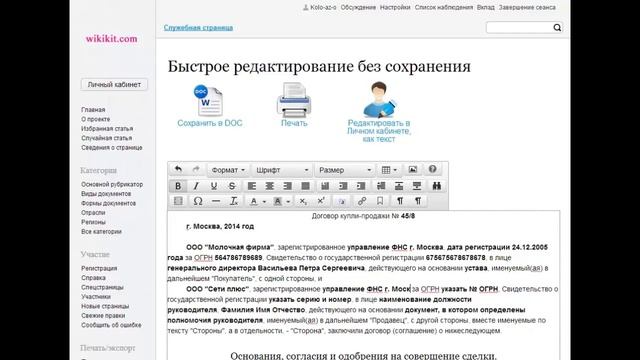Toggle Underline formatting
The width and height of the screenshot is (640, 360).
(214, 186)
